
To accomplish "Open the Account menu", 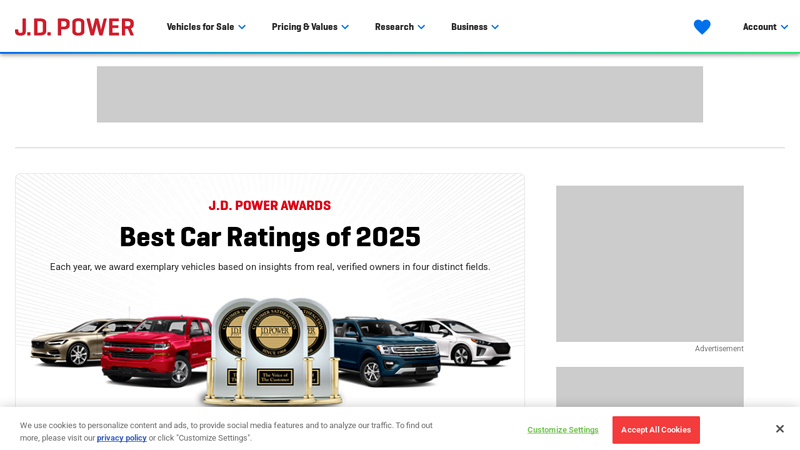I will tap(765, 27).
